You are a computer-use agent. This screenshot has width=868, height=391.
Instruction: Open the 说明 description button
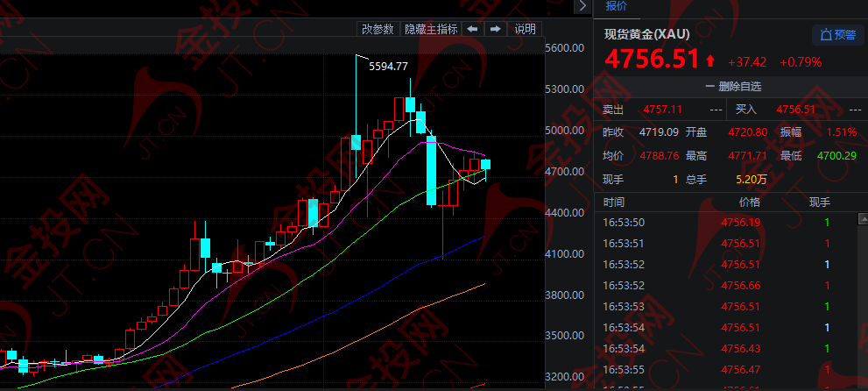pyautogui.click(x=525, y=29)
